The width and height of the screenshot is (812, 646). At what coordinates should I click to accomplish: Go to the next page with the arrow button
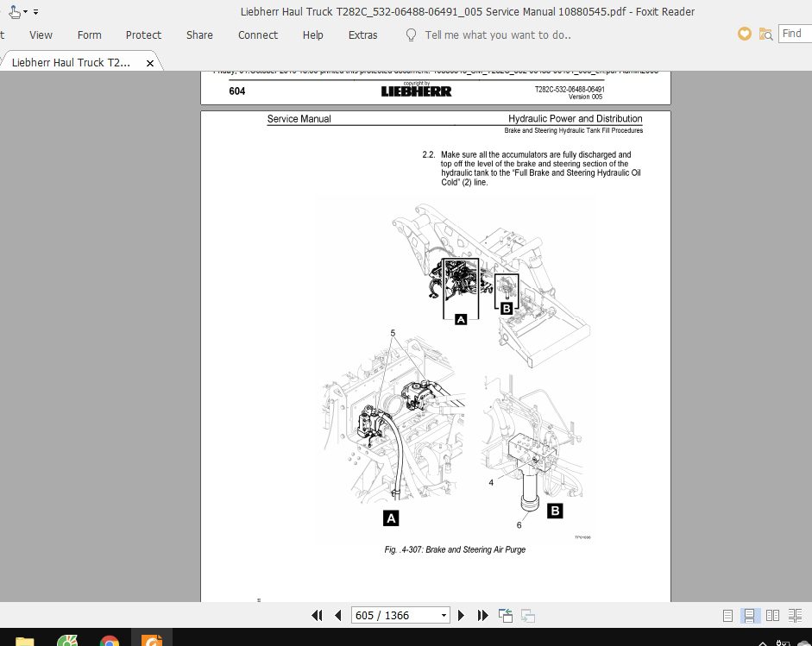click(462, 615)
